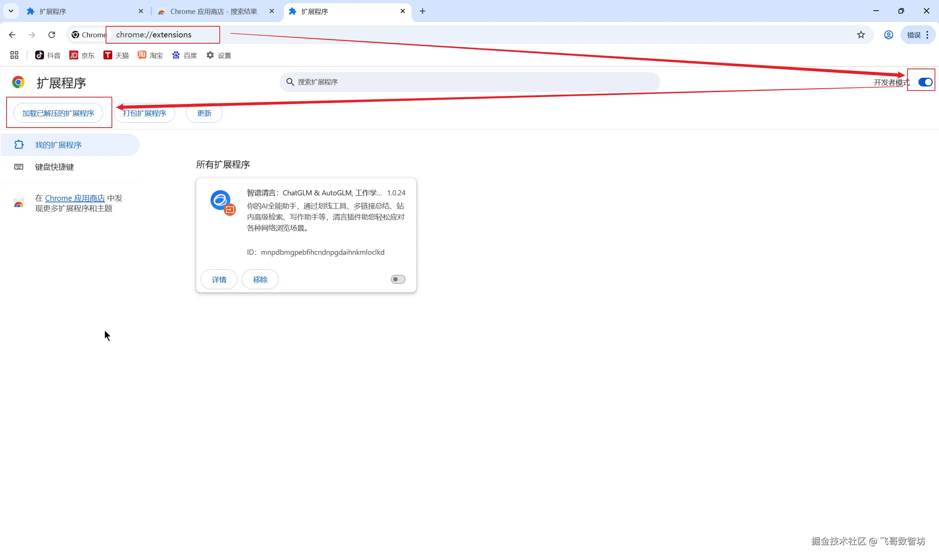Viewport: 939px width, 560px height.
Task: Click the 智谱清言 extension title text
Action: [314, 193]
